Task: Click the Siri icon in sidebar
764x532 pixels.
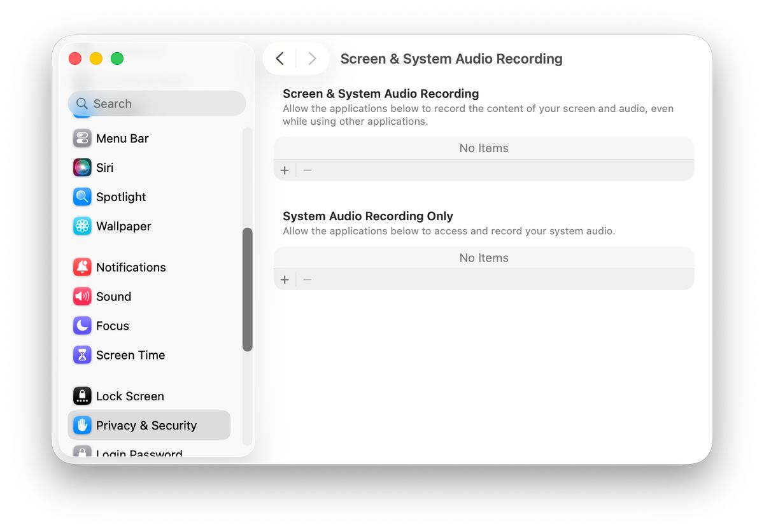Action: (x=82, y=167)
